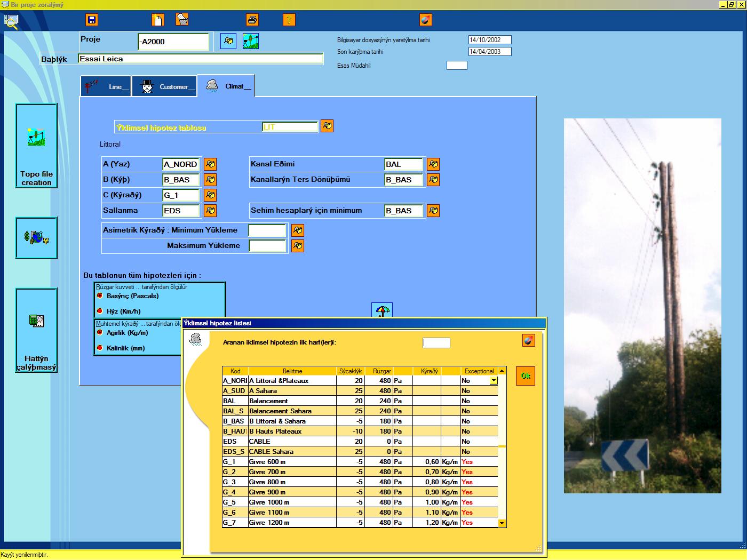Screen dimensions: 747x560
Task: Open Exceptional dropdown in A_NORD row
Action: 494,381
